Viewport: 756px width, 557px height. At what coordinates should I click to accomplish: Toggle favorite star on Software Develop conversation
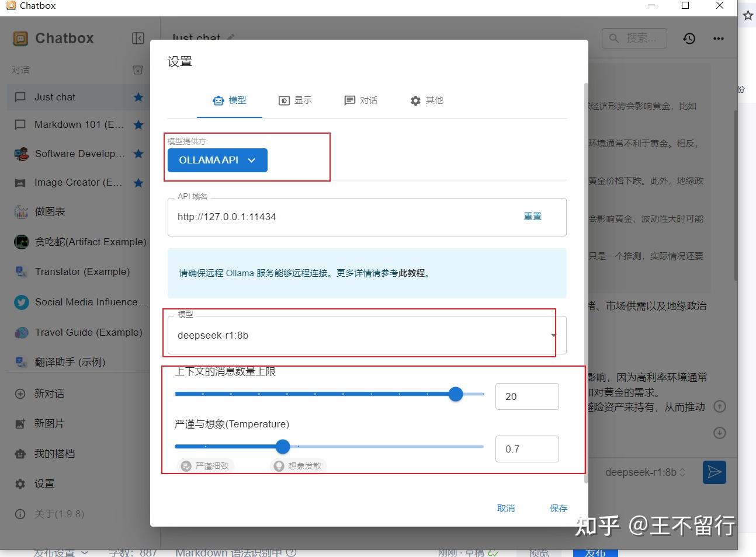click(x=138, y=154)
